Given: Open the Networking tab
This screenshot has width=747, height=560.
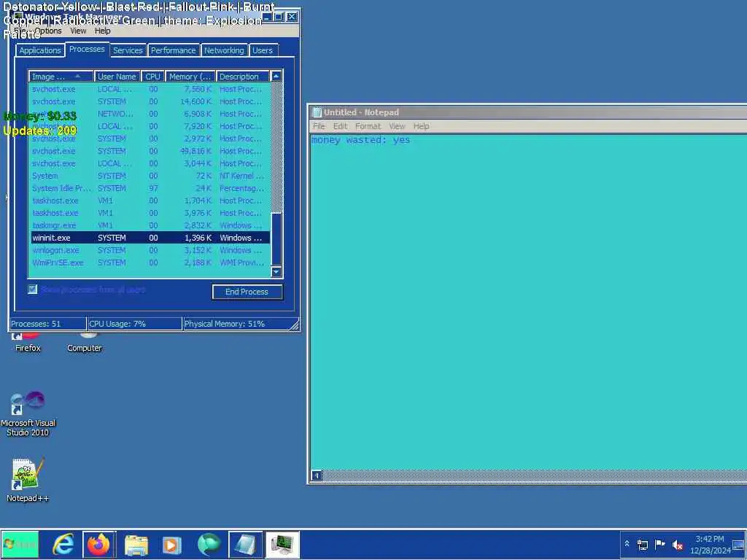Looking at the screenshot, I should point(224,50).
